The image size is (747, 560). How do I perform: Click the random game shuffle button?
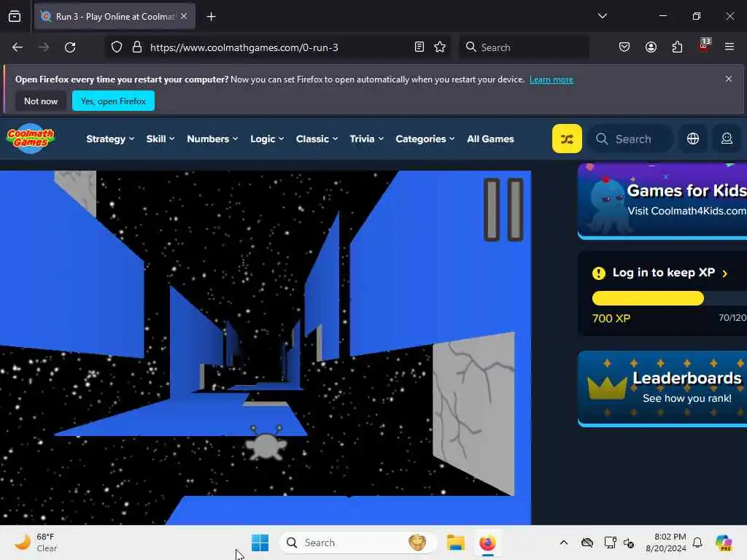point(567,139)
